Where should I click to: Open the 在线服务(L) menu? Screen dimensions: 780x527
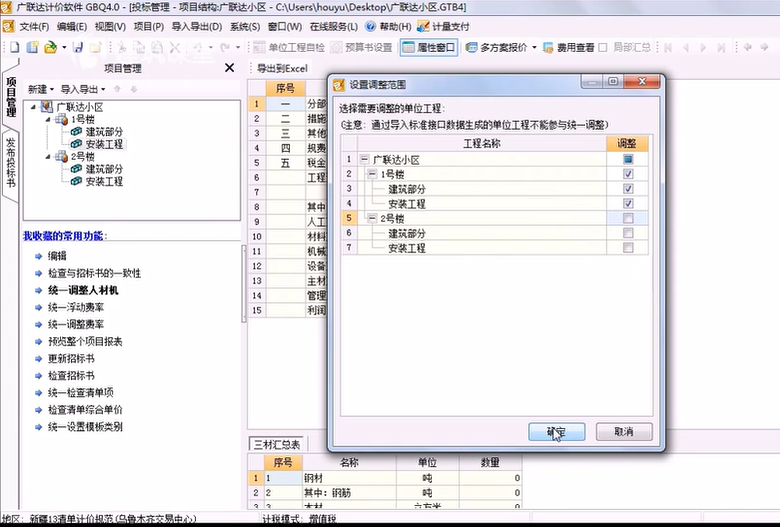pyautogui.click(x=333, y=26)
